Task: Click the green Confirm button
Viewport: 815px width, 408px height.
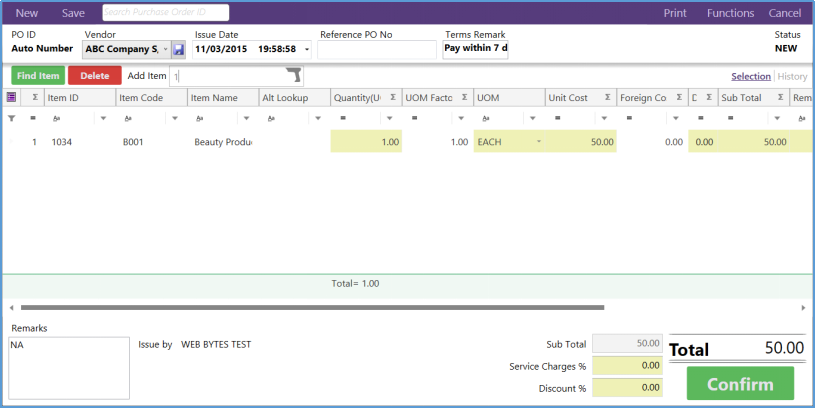Action: click(740, 384)
